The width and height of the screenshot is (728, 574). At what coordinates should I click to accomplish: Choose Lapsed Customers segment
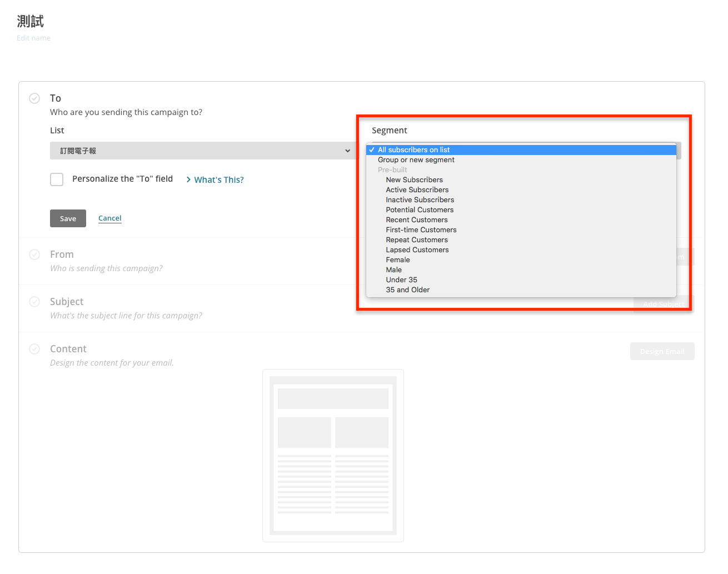coord(417,250)
